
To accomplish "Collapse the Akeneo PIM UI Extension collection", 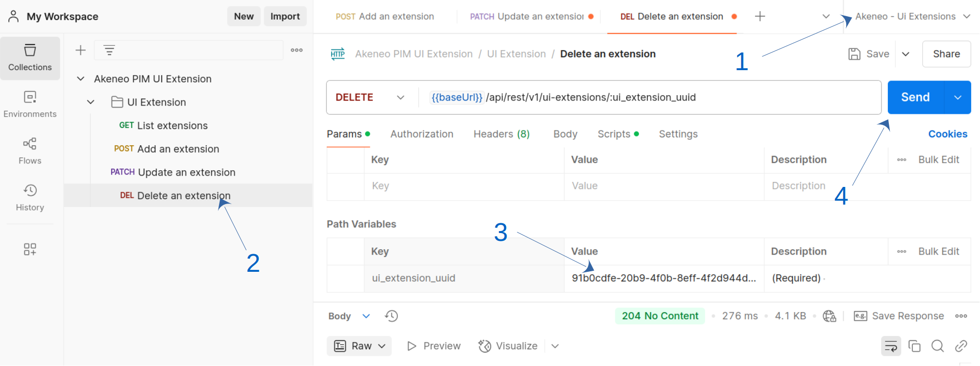I will 81,79.
